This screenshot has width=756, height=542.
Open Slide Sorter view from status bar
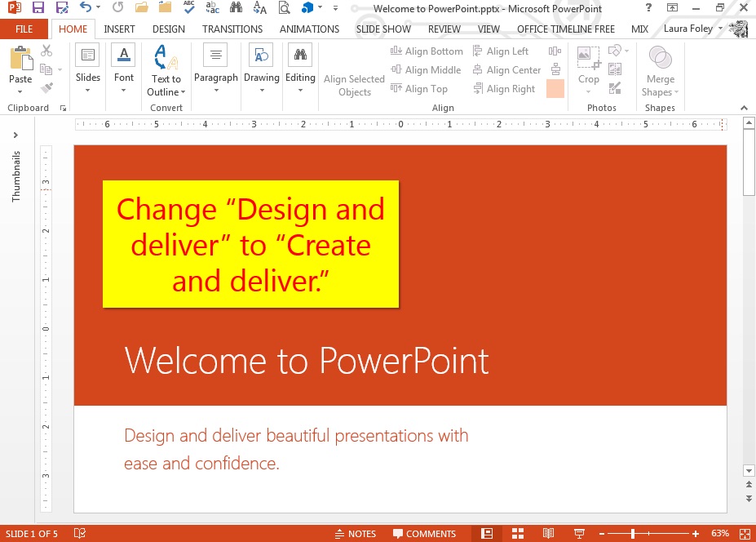[518, 533]
